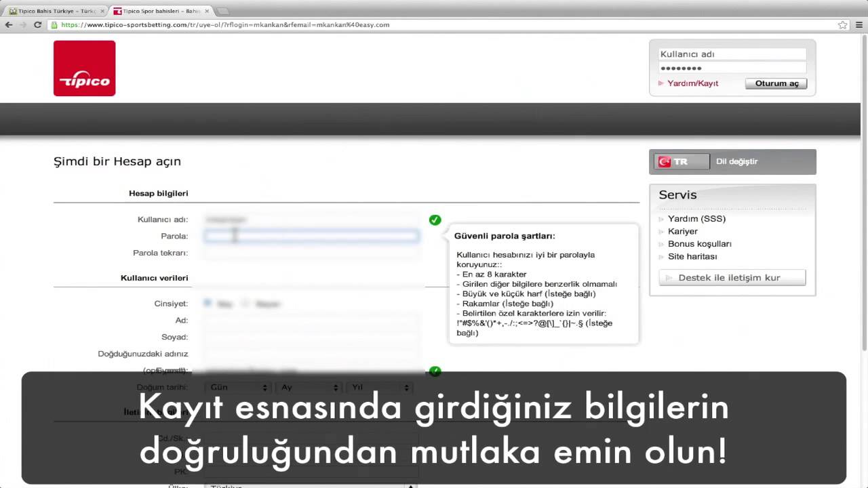Close the Tipico Bahis Türkiye tab
This screenshot has height=488, width=868.
pos(102,11)
